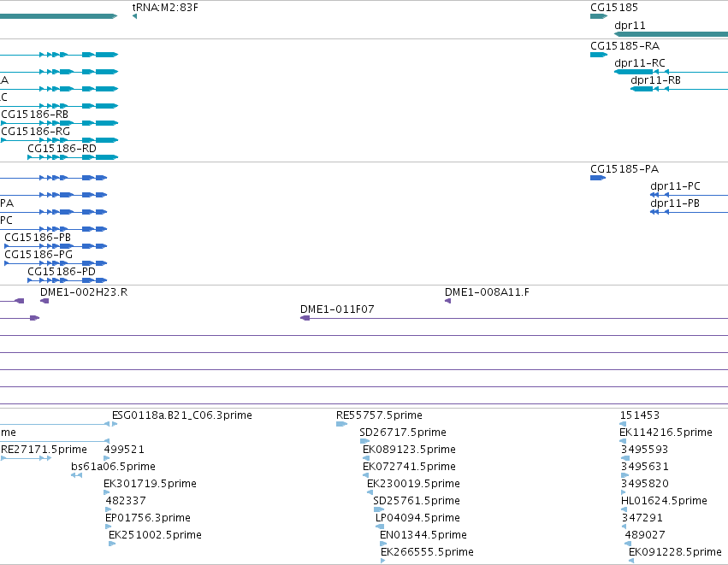Select the CG15186-PG protein label
Image resolution: width=728 pixels, height=565 pixels.
(x=38, y=255)
